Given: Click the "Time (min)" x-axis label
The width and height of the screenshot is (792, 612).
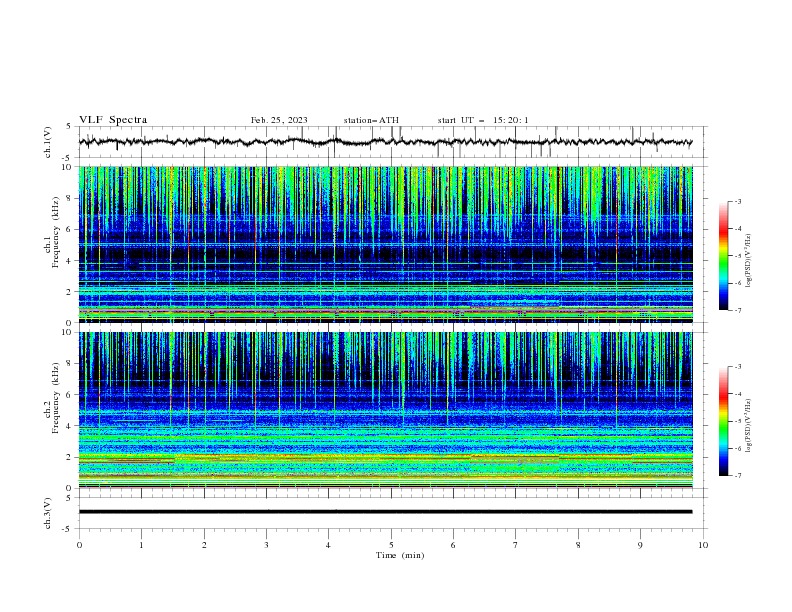Looking at the screenshot, I should (x=400, y=555).
